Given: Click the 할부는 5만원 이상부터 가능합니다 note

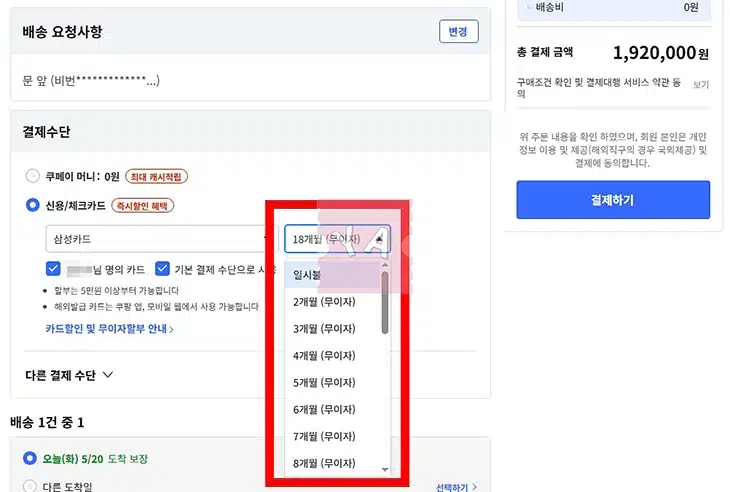Looking at the screenshot, I should click(116, 290).
